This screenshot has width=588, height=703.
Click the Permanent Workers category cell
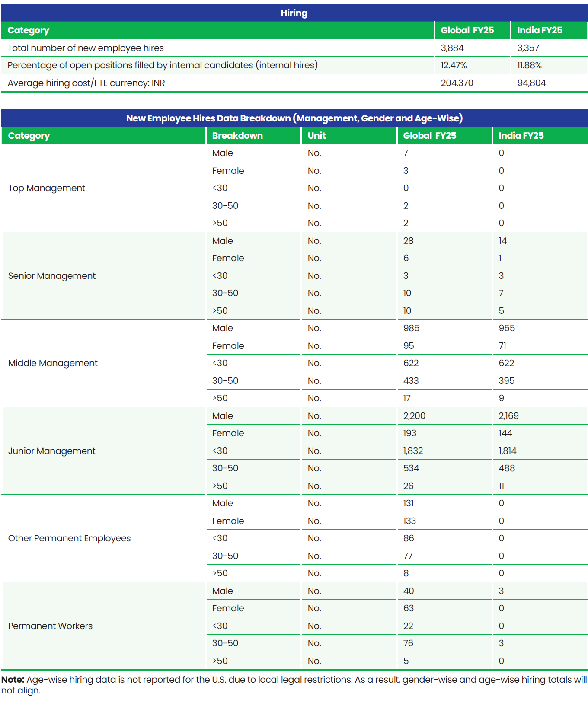point(103,626)
